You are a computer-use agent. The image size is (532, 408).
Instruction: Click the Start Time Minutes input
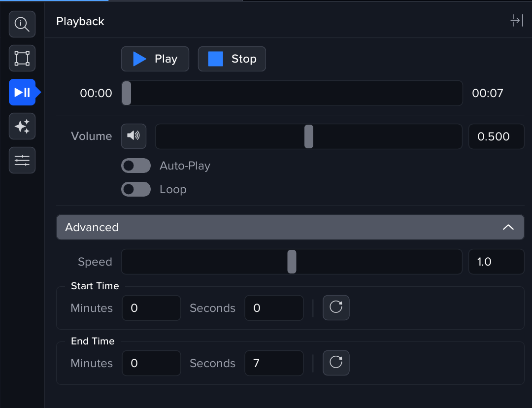(151, 308)
